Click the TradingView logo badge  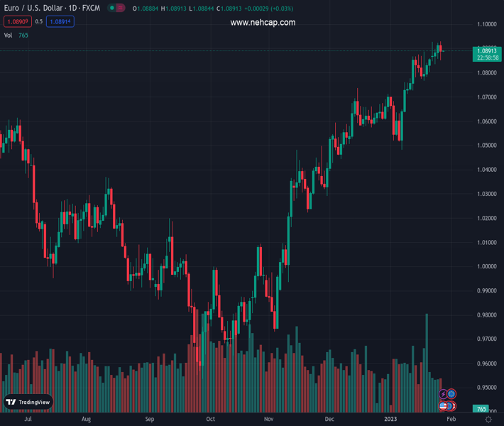(28, 402)
